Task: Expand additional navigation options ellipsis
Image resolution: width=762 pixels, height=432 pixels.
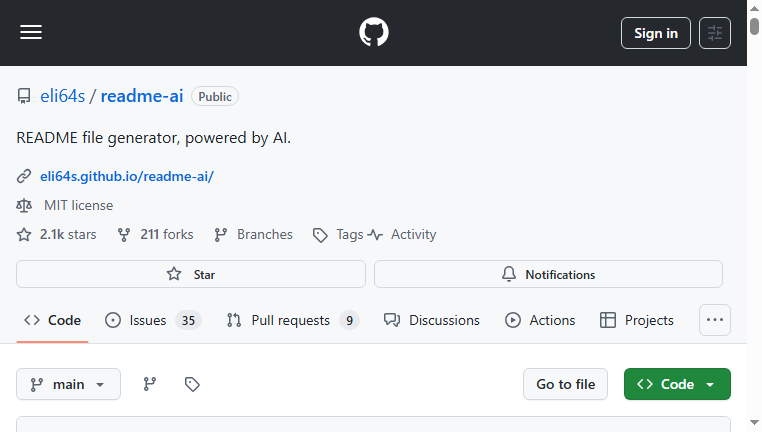Action: [x=714, y=320]
